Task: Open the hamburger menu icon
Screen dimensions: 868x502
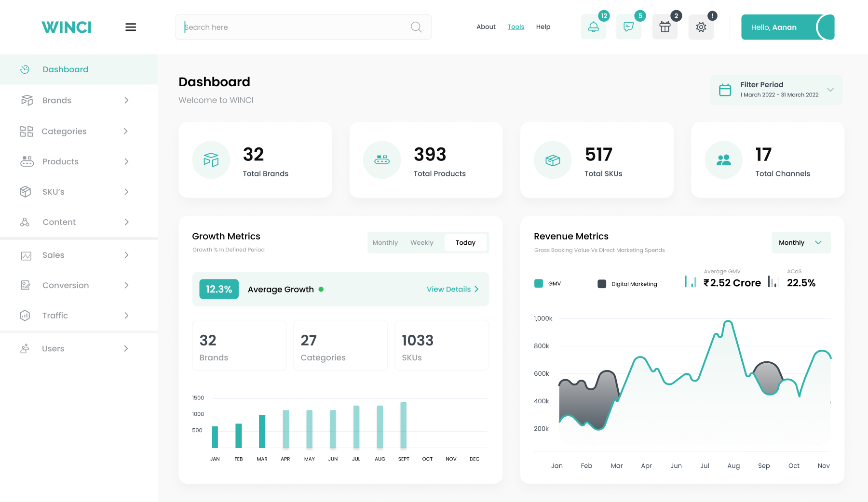Action: pyautogui.click(x=131, y=27)
